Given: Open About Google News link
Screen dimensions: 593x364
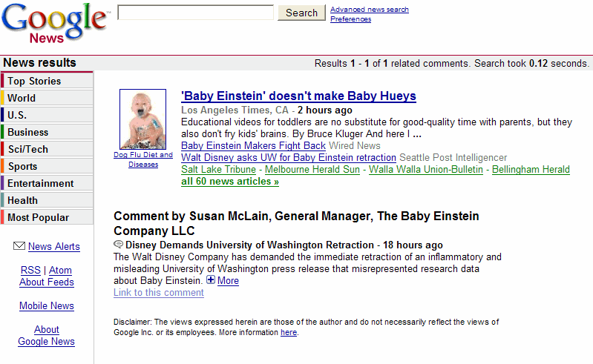Looking at the screenshot, I should coord(47,335).
